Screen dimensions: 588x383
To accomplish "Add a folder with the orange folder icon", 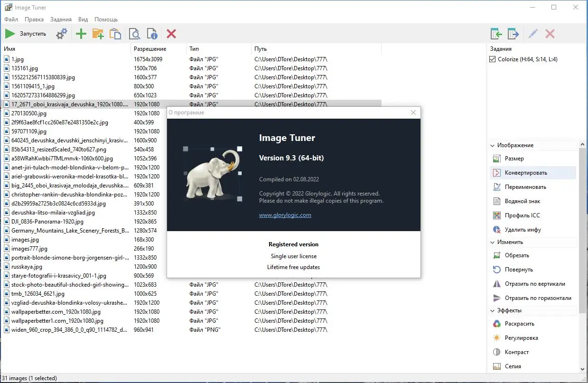I will click(x=98, y=34).
